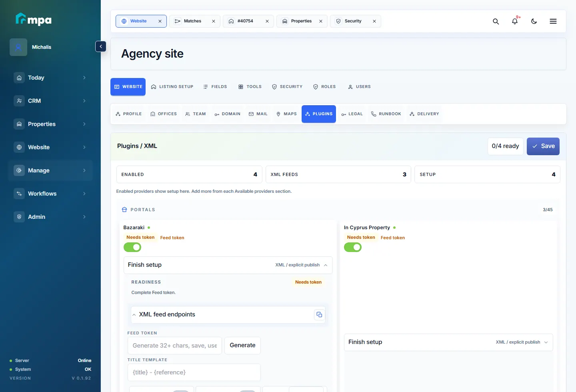This screenshot has width=576, height=392.
Task: Click Michalis user avatar
Action: [18, 47]
